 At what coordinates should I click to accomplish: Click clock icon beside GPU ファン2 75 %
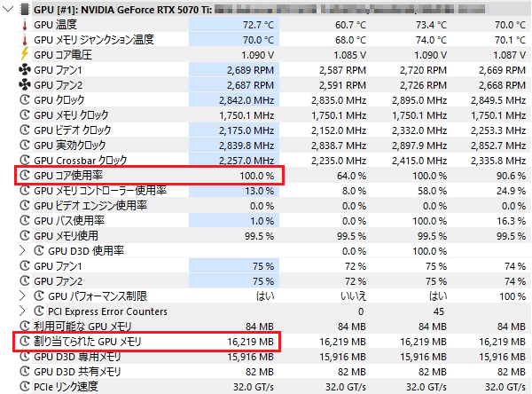[x=25, y=281]
